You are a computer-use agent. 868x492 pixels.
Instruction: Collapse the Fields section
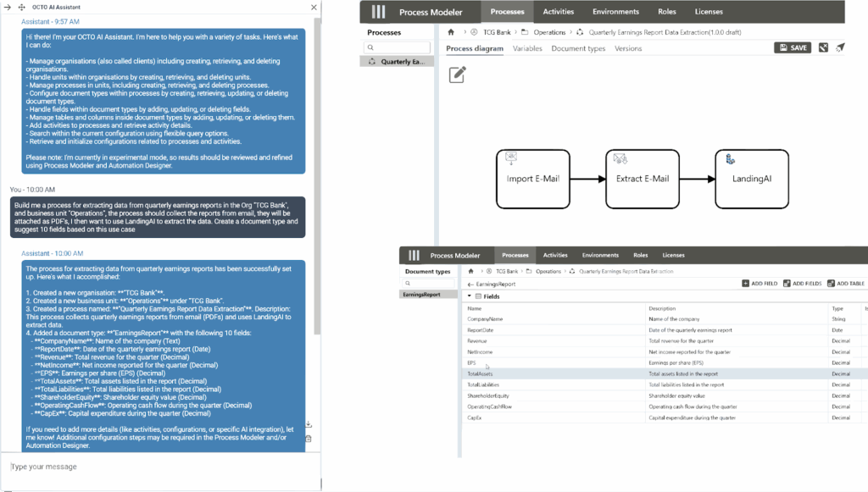[x=470, y=296]
